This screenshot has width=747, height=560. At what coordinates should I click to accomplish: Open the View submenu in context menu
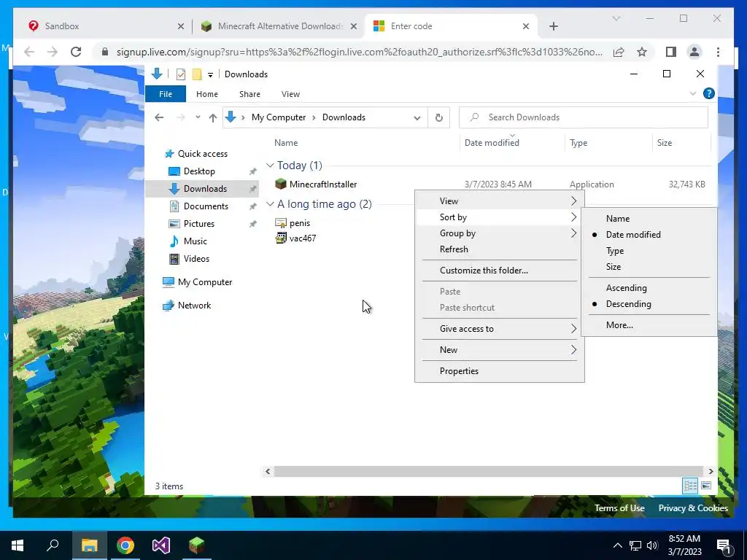499,201
